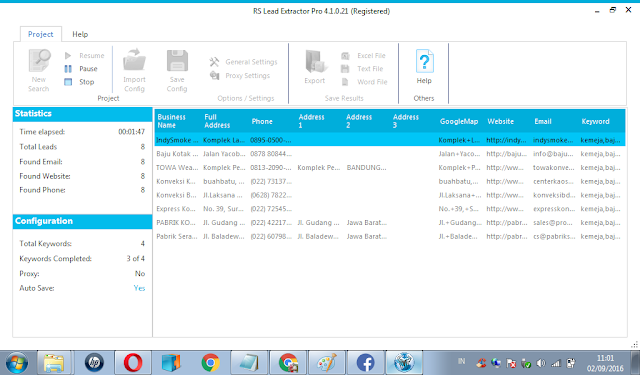Screen dimensions: 640x375
Task: Open the Windows Start menu
Action: tap(16, 363)
